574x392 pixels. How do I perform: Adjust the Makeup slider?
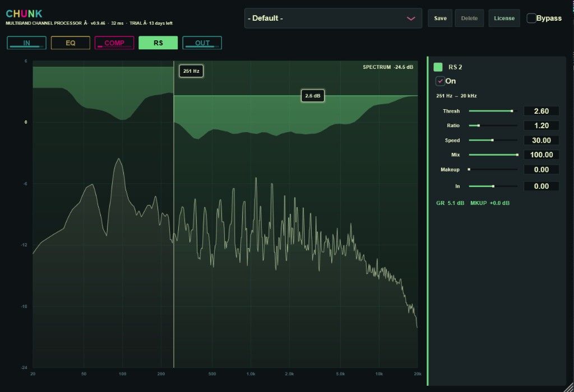[493, 169]
